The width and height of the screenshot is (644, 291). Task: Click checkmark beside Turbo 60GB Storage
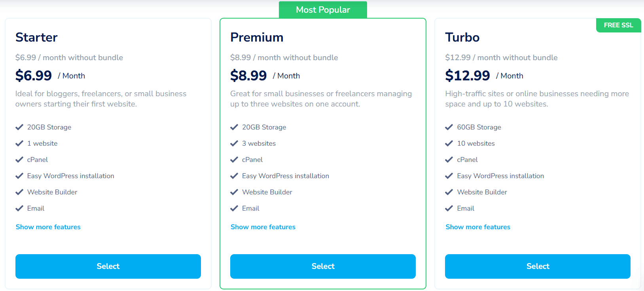pos(449,127)
